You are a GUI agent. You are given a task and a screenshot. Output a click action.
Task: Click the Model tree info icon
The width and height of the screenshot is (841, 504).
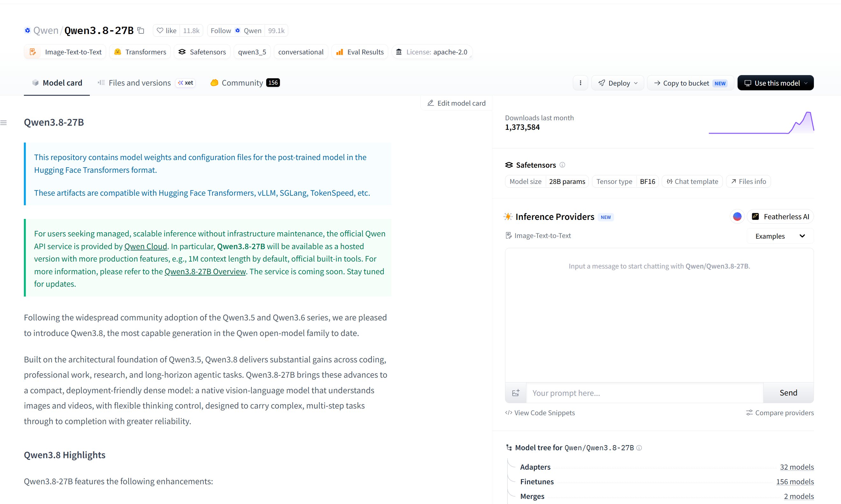point(639,448)
